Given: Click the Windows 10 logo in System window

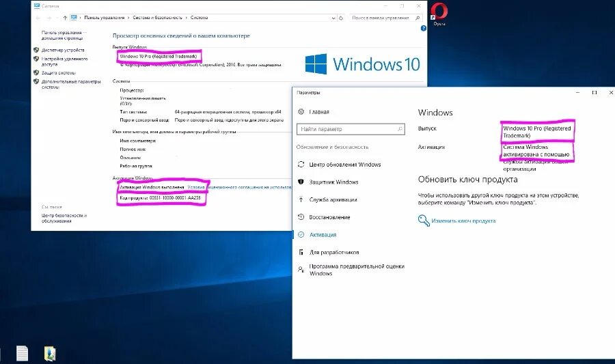Looking at the screenshot, I should 362,64.
